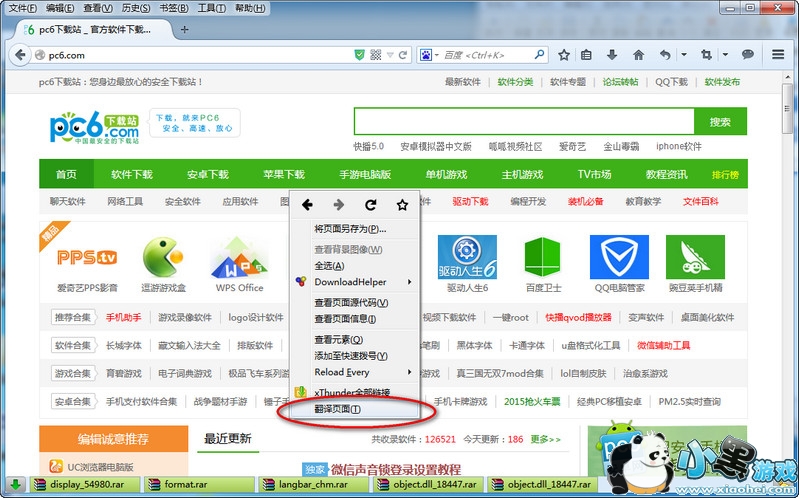Viewport: 799px width, 498px height.
Task: Click the green 搜索 button
Action: (720, 122)
